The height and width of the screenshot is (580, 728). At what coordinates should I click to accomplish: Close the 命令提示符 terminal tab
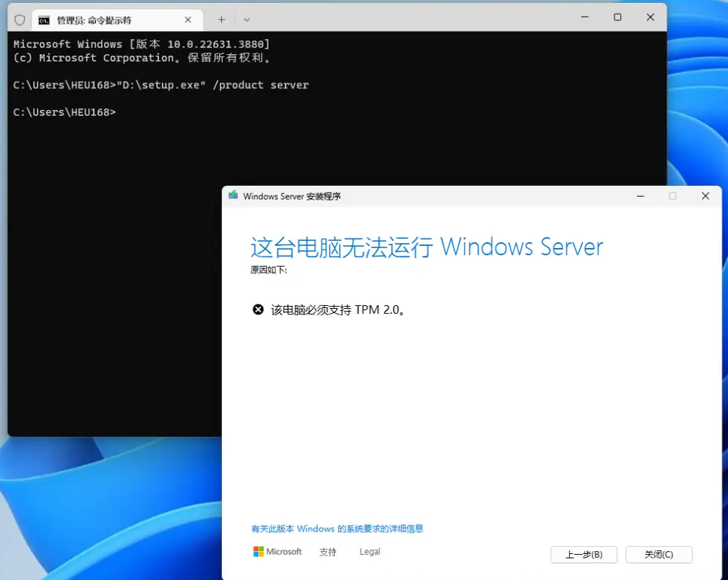[x=188, y=20]
